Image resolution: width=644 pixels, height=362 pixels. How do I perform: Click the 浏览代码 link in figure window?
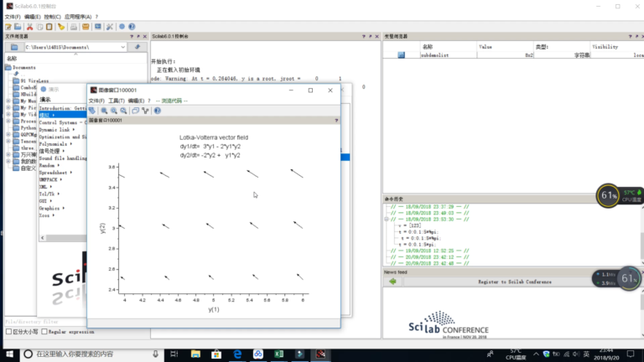coord(172,101)
